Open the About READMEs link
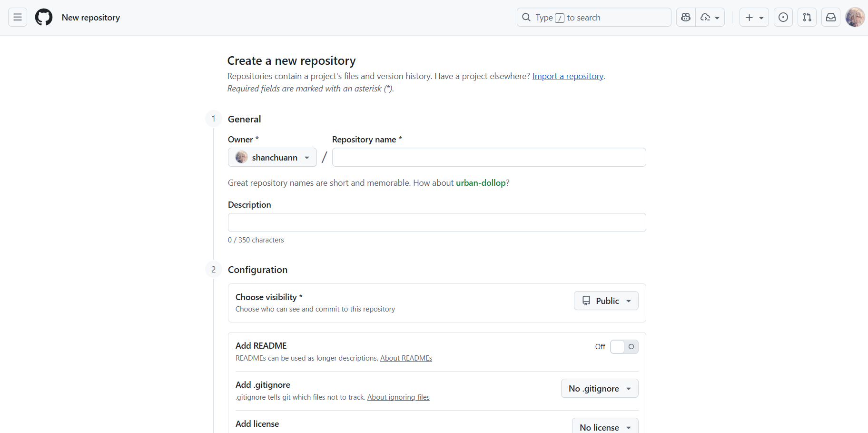Screen dimensions: 868x433 tap(406, 358)
